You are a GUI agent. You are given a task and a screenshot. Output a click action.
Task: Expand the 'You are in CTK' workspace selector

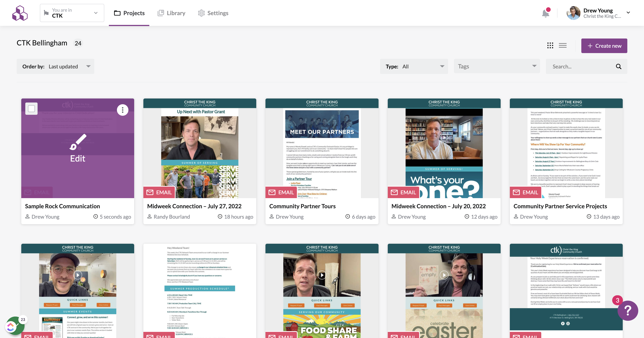[72, 13]
